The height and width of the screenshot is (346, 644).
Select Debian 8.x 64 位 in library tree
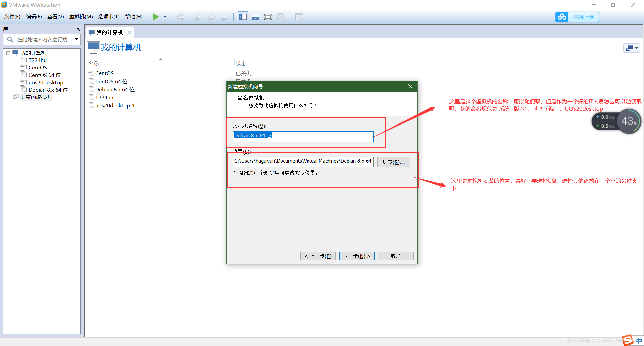[x=48, y=90]
